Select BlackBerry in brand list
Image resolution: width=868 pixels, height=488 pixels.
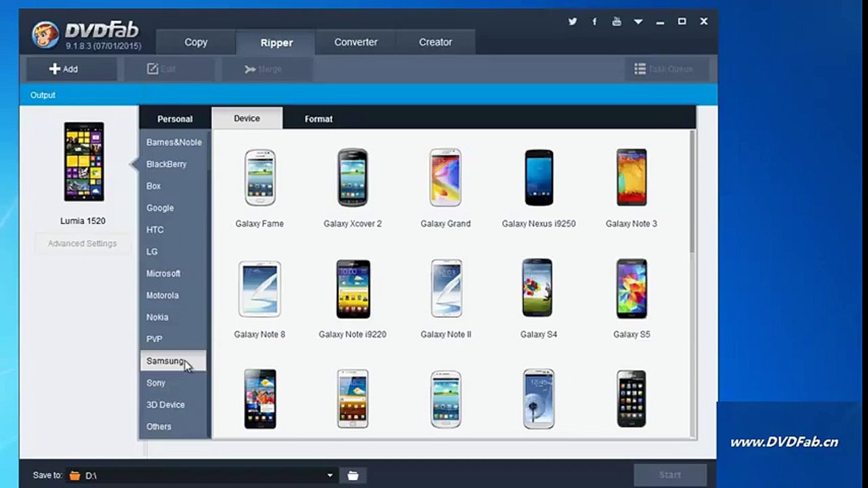coord(174,164)
